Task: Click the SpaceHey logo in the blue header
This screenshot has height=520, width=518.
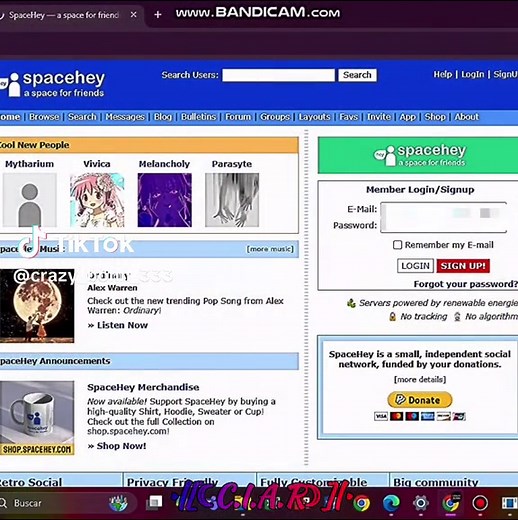Action: click(53, 84)
